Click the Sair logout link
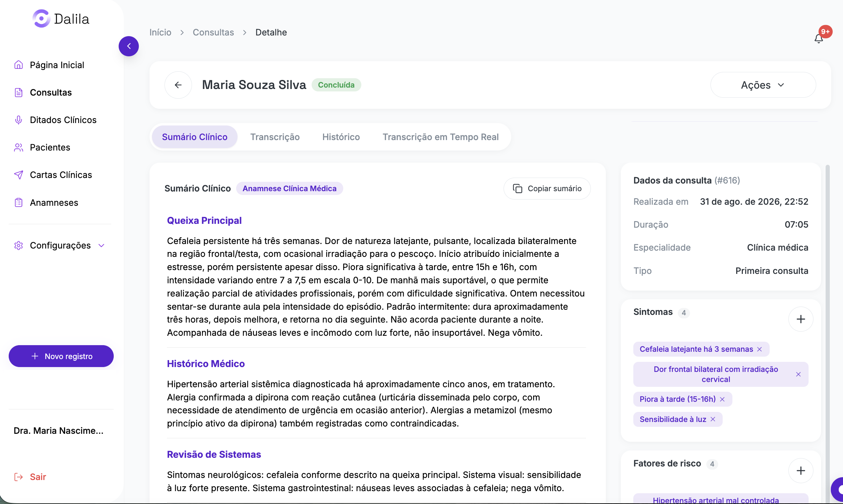Screen dimensions: 843x504 (38, 477)
